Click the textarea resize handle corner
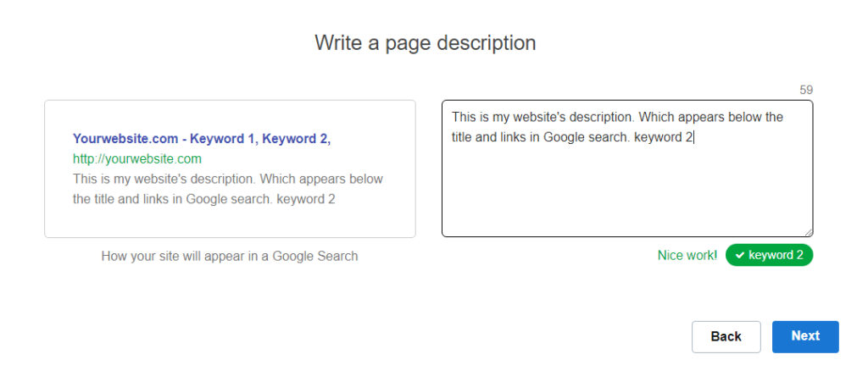868x382 pixels. point(809,232)
